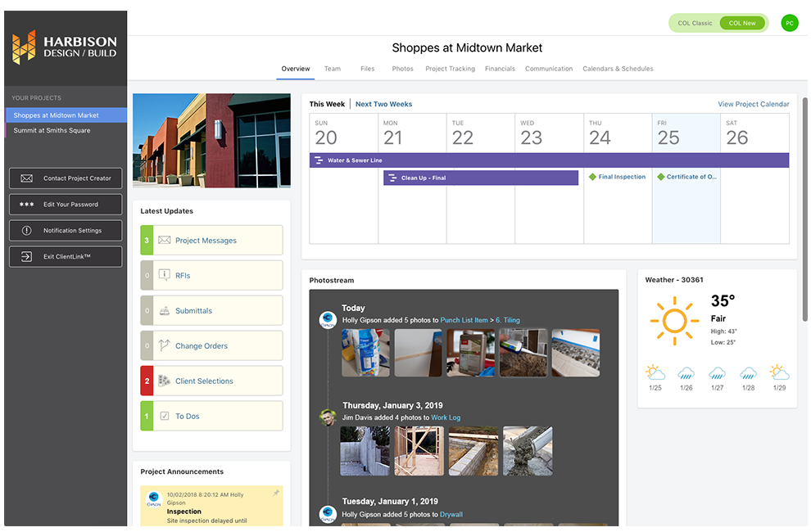Click Exit ClientLink button
Viewport: 811px width, 532px height.
(x=66, y=257)
